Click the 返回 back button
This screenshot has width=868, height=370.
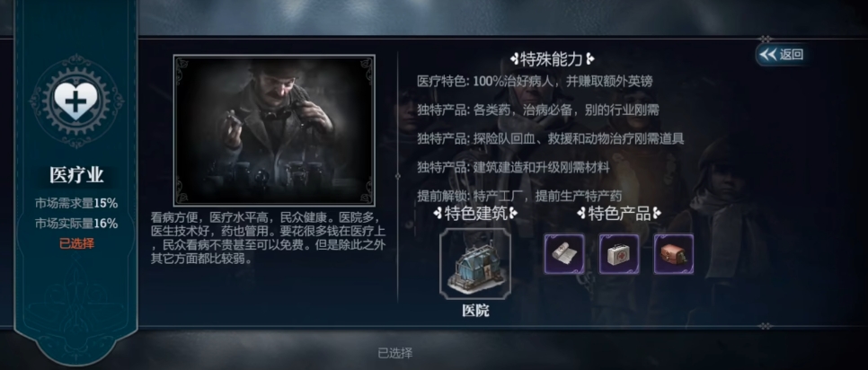click(781, 55)
